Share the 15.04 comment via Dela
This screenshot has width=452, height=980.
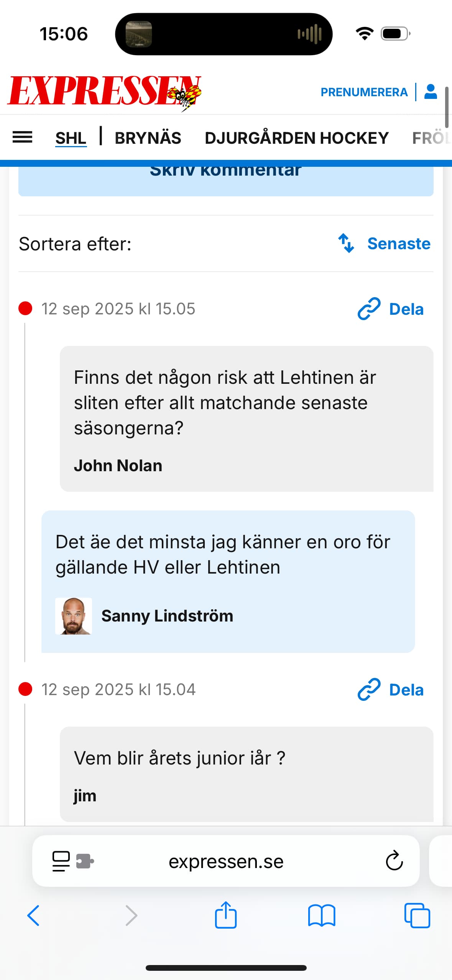pyautogui.click(x=390, y=689)
